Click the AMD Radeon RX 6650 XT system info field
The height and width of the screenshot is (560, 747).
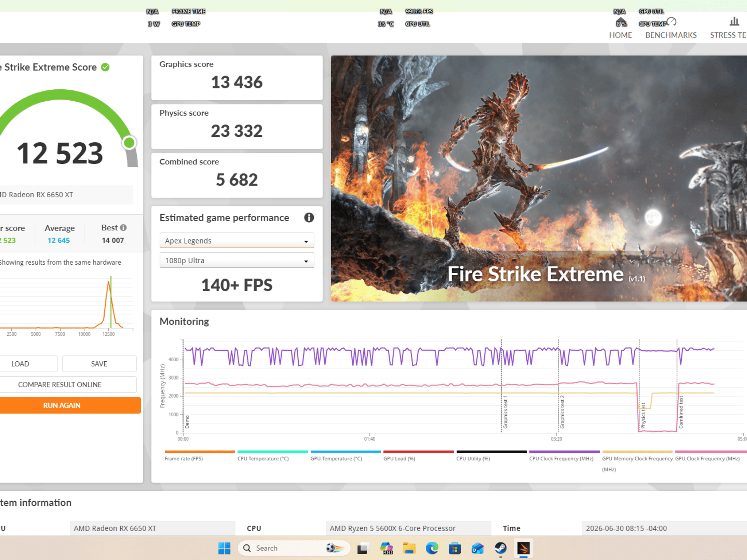tap(152, 528)
